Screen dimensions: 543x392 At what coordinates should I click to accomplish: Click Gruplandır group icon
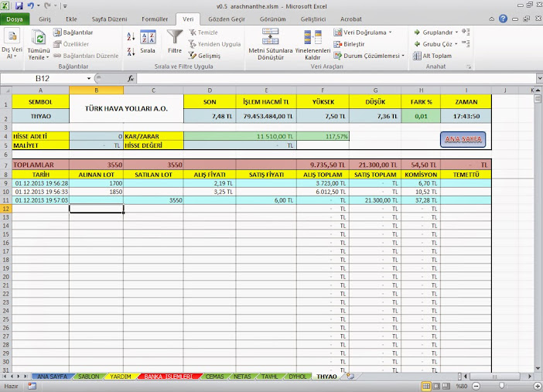[x=417, y=32]
